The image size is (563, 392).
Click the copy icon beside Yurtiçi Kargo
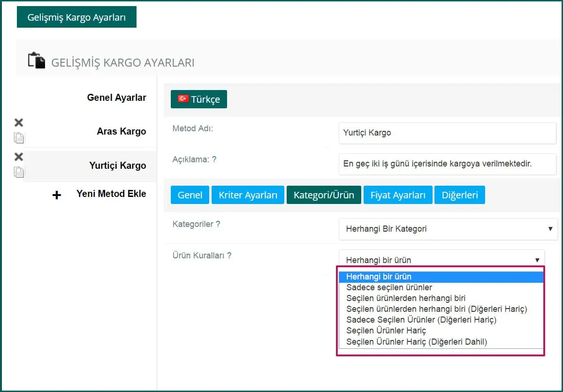click(x=19, y=172)
